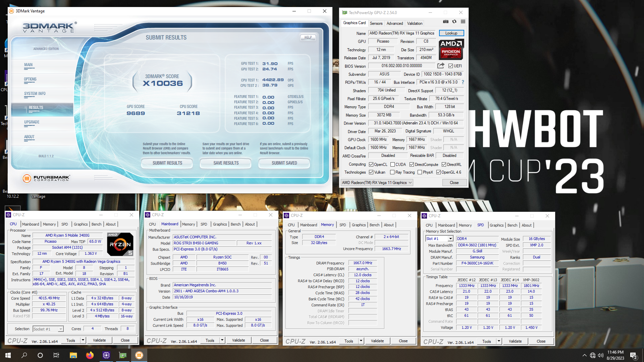Screen dimensions: 644x362
Task: Click the AMD Radeon Graphics logo in GPU-Z
Action: point(451,49)
